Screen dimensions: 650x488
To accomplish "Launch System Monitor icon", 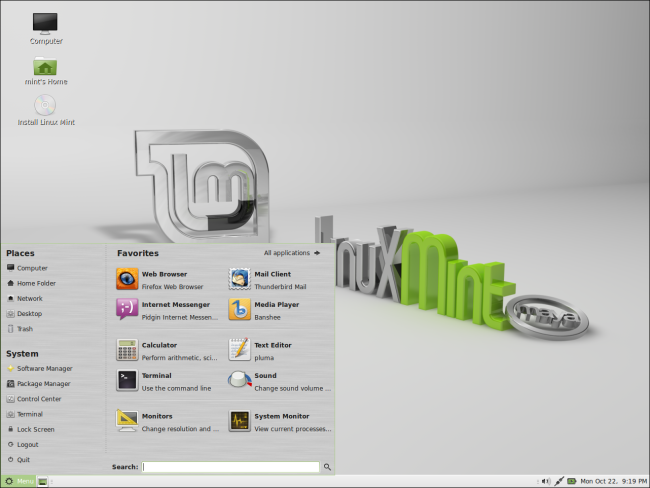I will click(x=239, y=421).
